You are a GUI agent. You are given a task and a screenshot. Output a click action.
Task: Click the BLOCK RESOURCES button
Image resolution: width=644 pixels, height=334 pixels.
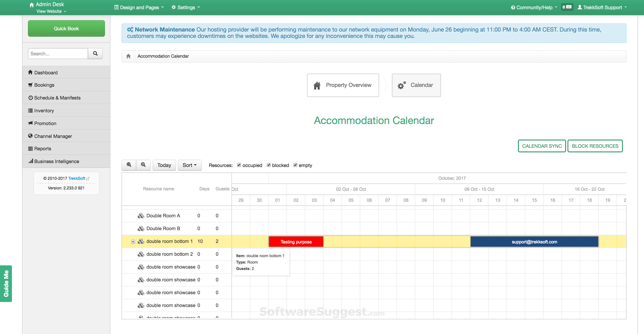coord(595,146)
